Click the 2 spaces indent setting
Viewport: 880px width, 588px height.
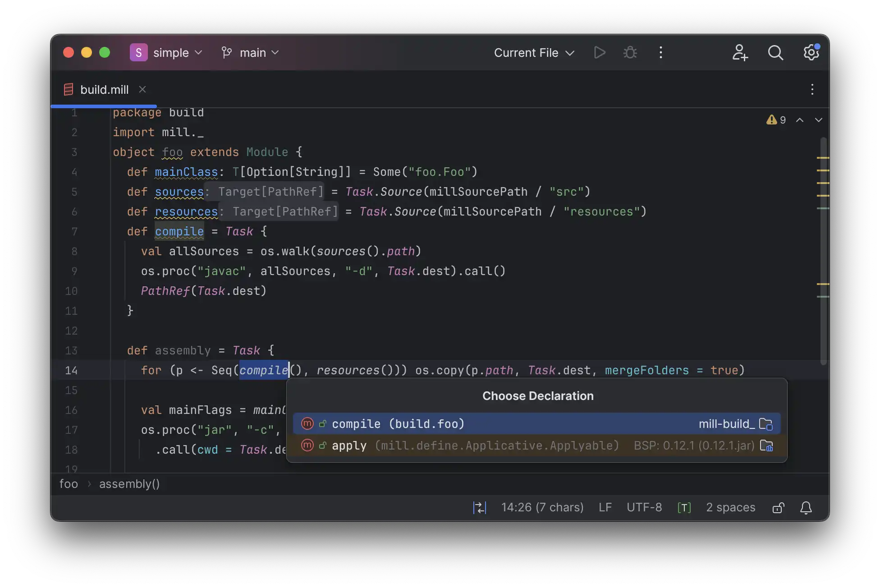(730, 508)
